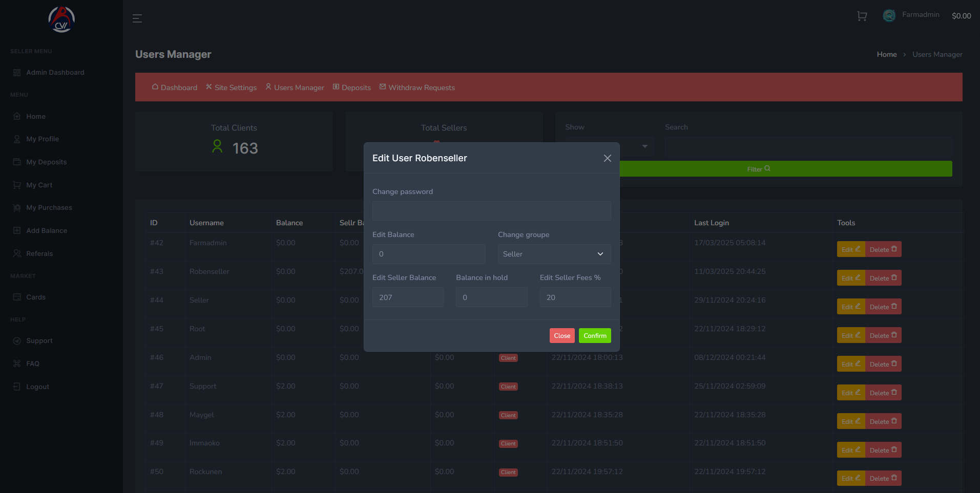Click the Add Balance sidebar icon

(x=17, y=231)
